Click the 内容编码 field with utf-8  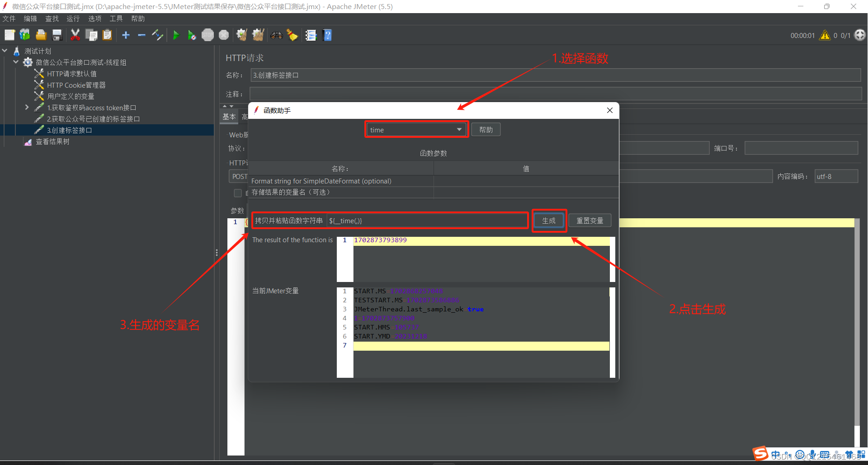tap(836, 176)
